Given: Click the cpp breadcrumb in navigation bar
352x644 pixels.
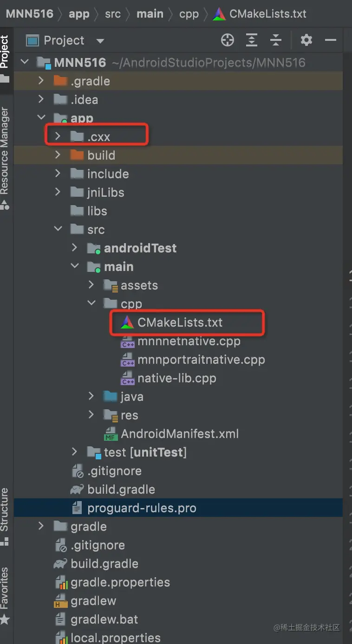Looking at the screenshot, I should click(189, 13).
